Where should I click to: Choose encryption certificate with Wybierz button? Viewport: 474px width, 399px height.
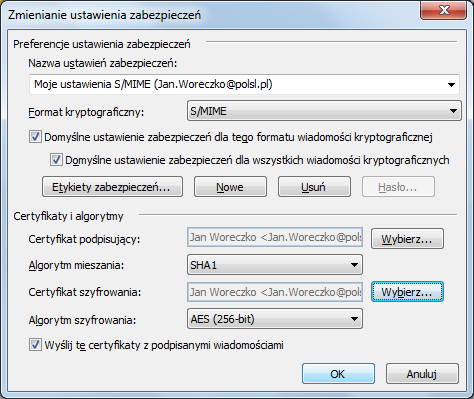coord(407,292)
